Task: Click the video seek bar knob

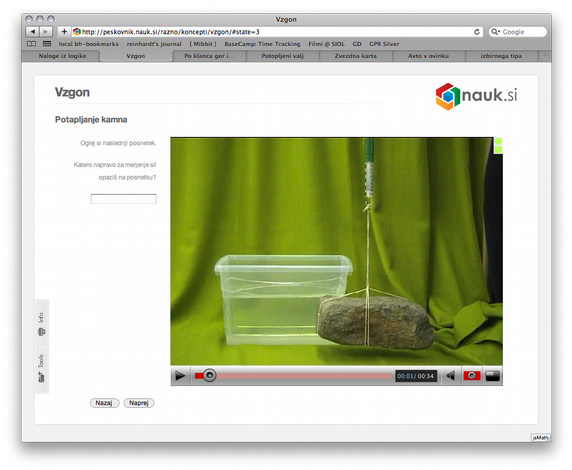Action: (209, 375)
